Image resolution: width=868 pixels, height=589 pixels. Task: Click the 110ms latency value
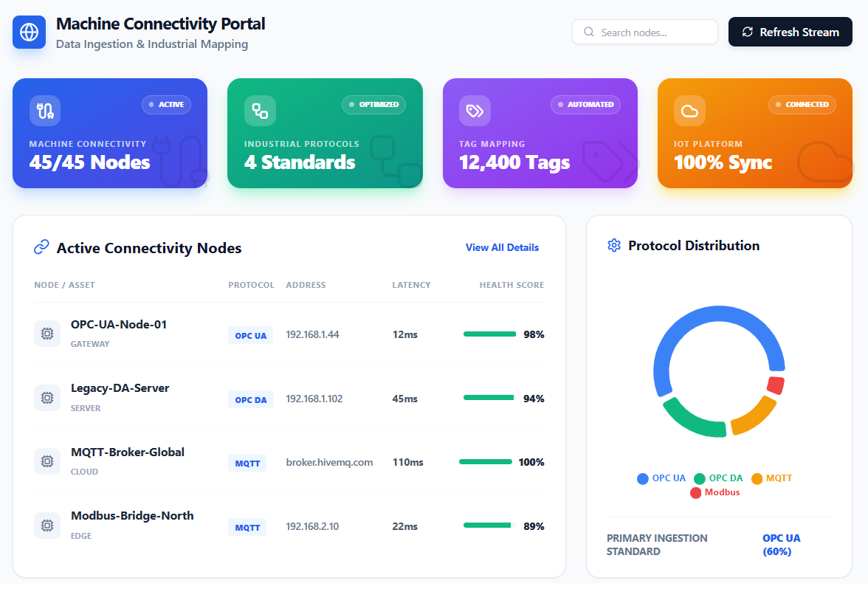click(x=407, y=462)
